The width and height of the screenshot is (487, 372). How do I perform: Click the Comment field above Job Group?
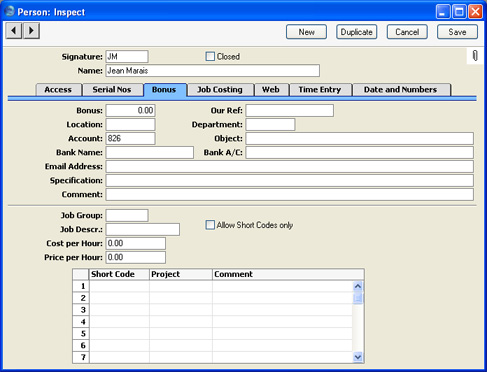coord(290,194)
